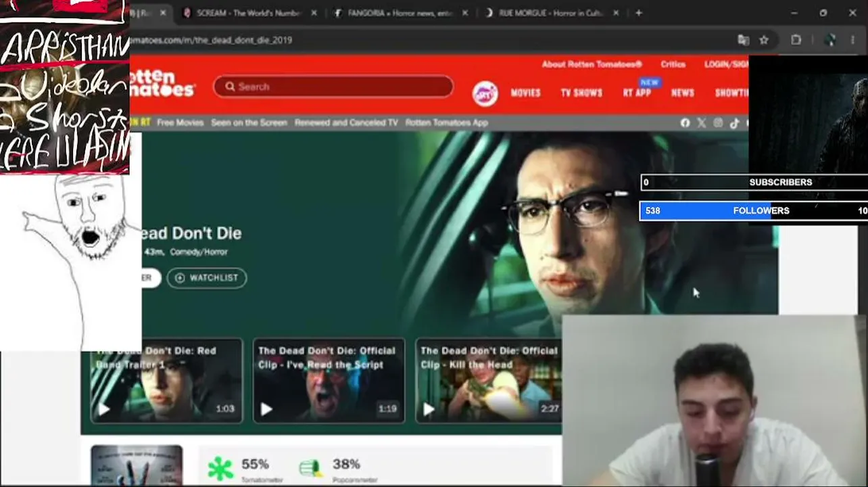The height and width of the screenshot is (487, 868).
Task: Open the RT APP menu item
Action: (637, 93)
